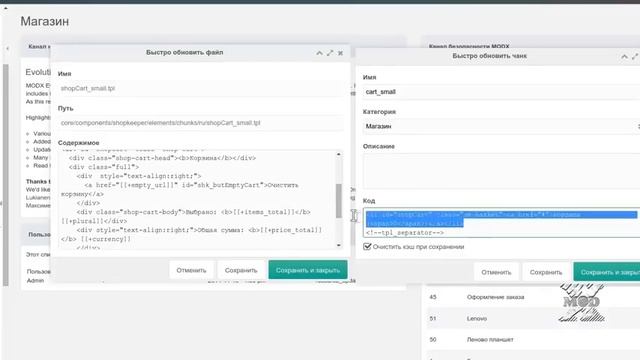Viewport: 640px width, 360px height.
Task: Click the Магазин page heading
Action: (45, 21)
